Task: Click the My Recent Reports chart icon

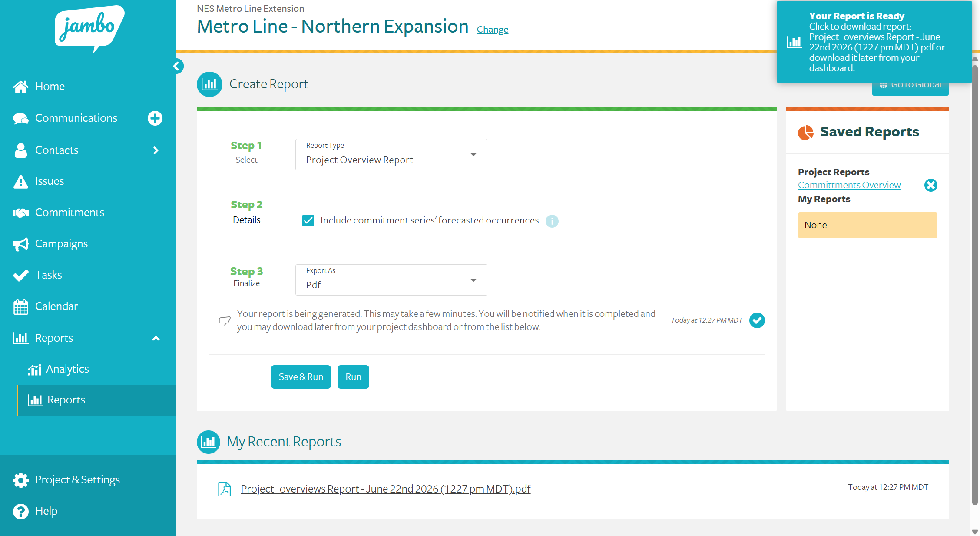Action: coord(209,442)
